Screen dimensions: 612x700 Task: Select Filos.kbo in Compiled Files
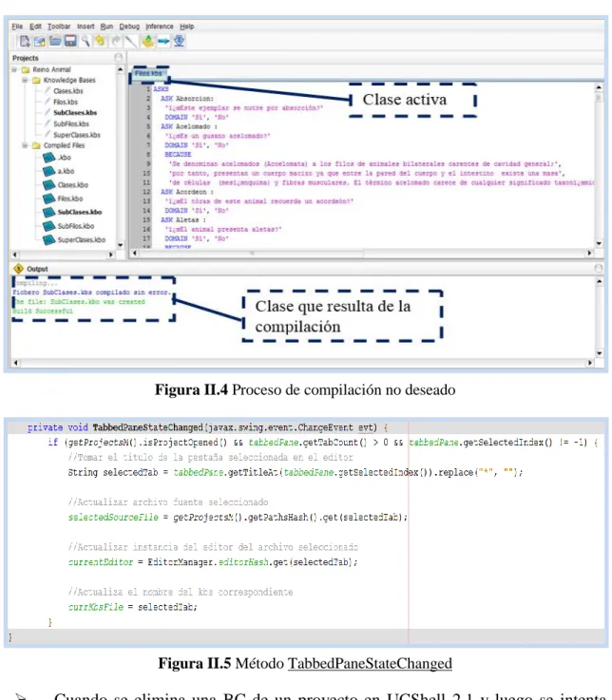[69, 199]
